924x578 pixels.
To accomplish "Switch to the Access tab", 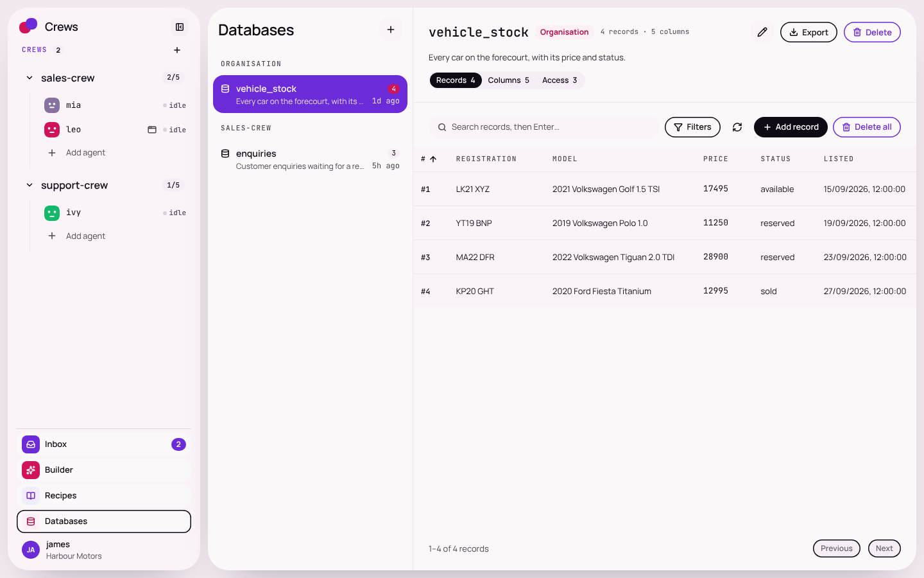I will [x=560, y=80].
